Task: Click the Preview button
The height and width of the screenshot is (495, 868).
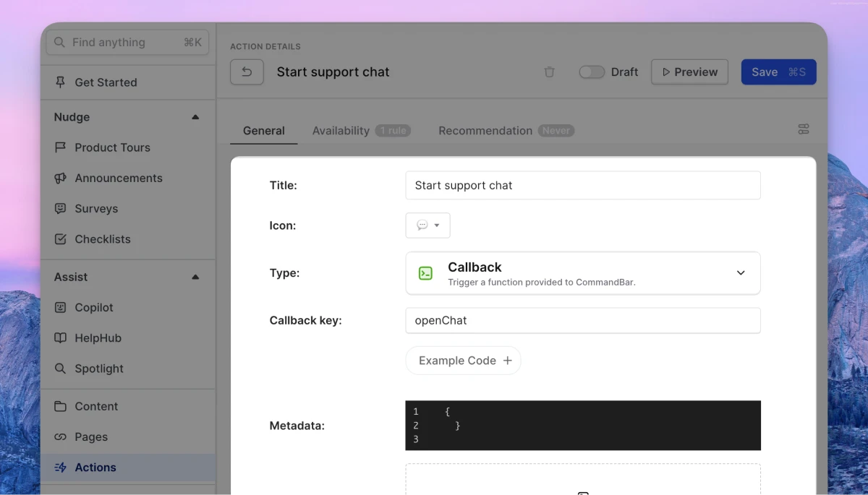Action: [690, 72]
